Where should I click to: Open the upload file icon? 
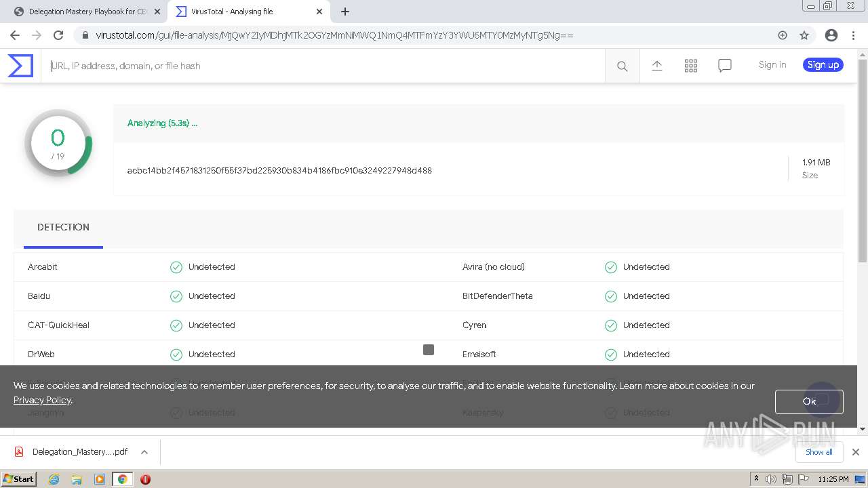(x=656, y=65)
